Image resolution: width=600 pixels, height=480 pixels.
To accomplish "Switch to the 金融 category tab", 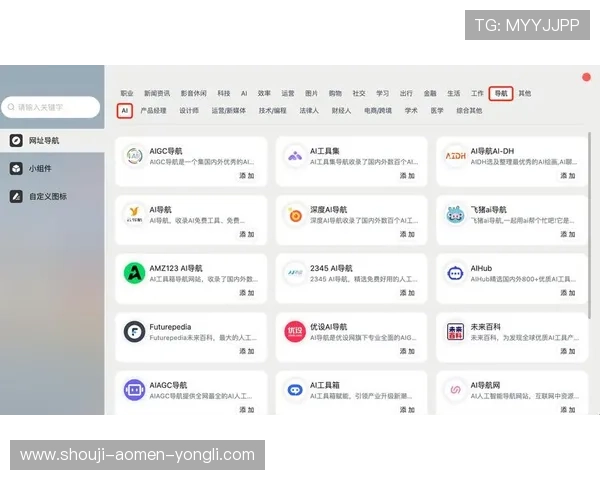I will click(x=430, y=93).
